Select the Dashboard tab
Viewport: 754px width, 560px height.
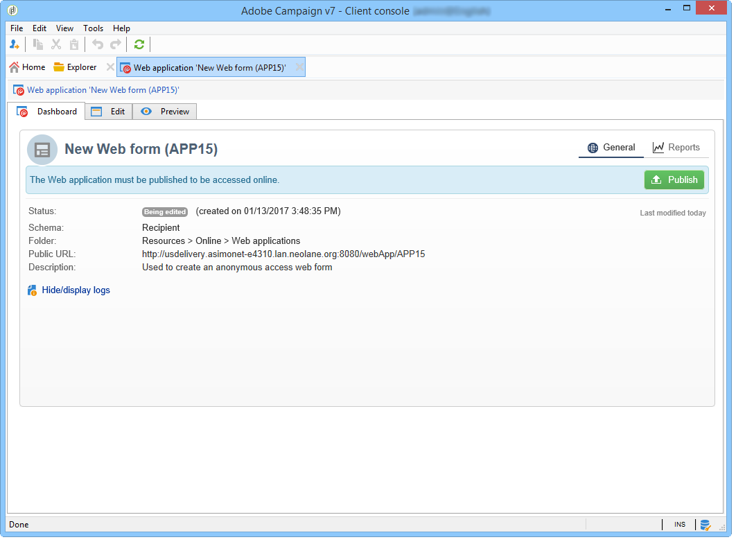(x=46, y=112)
